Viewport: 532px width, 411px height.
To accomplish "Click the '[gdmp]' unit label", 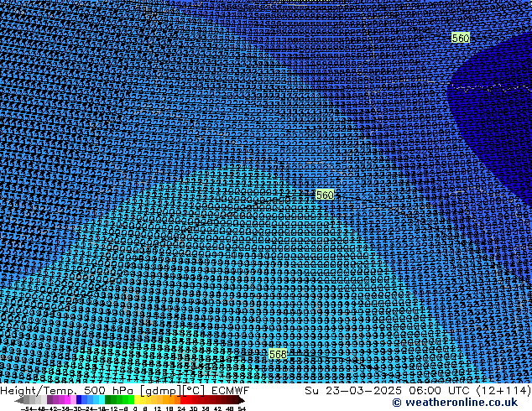I will pos(161,391).
